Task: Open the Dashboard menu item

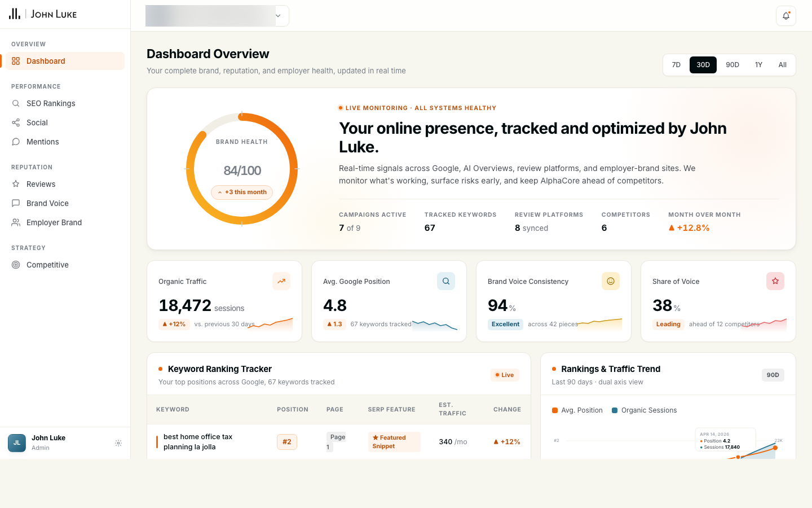Action: coord(65,61)
